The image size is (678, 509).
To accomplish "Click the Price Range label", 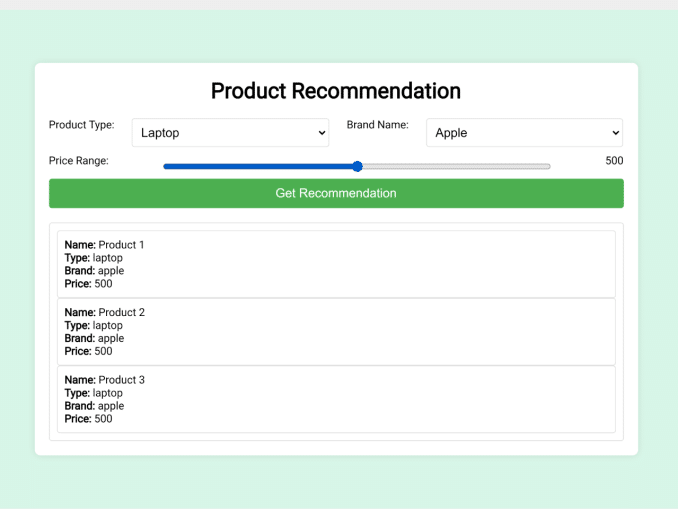I will tap(79, 160).
